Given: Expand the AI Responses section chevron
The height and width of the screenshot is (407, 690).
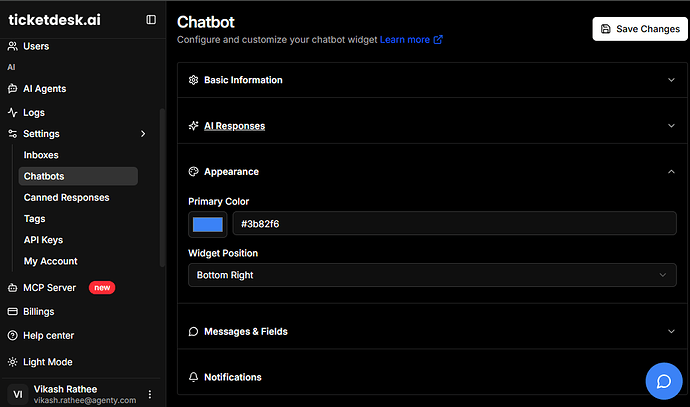Looking at the screenshot, I should tap(671, 126).
